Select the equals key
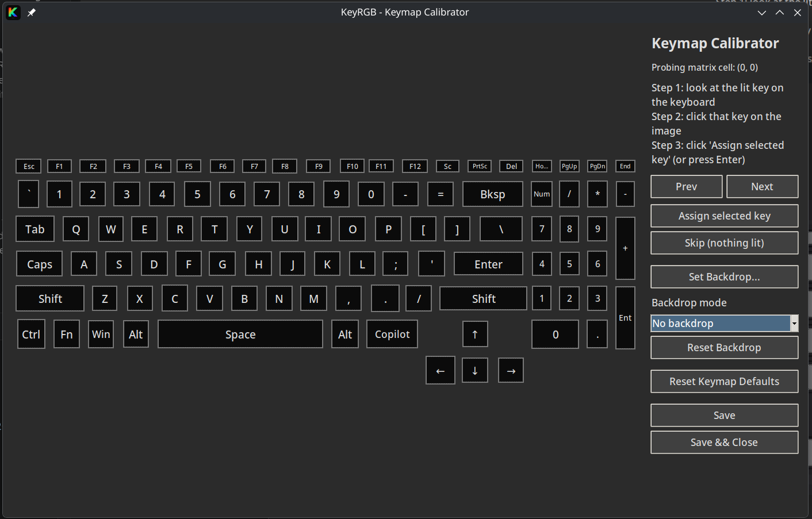 (x=441, y=194)
